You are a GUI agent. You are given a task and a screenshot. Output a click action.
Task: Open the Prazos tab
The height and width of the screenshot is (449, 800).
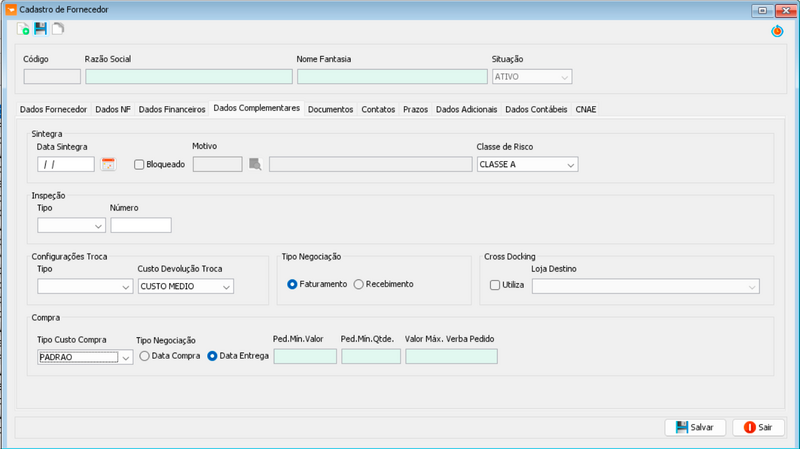click(x=415, y=109)
